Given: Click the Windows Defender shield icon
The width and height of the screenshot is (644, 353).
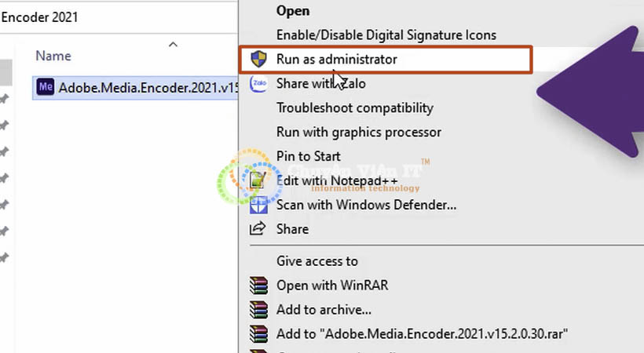Looking at the screenshot, I should click(258, 205).
